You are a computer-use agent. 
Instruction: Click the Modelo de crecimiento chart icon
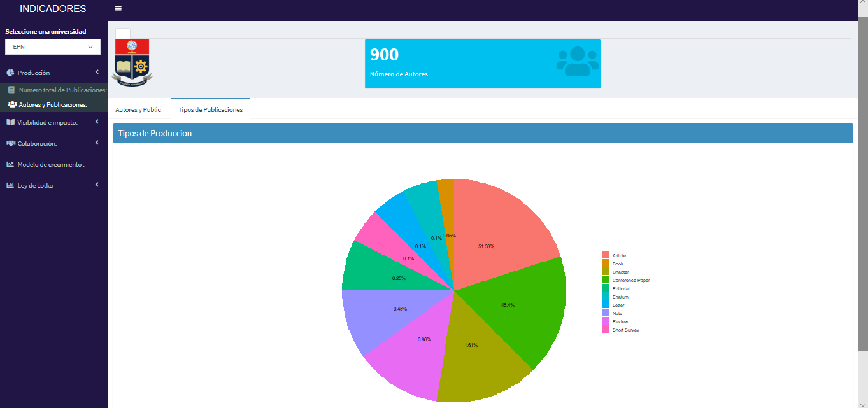point(10,164)
